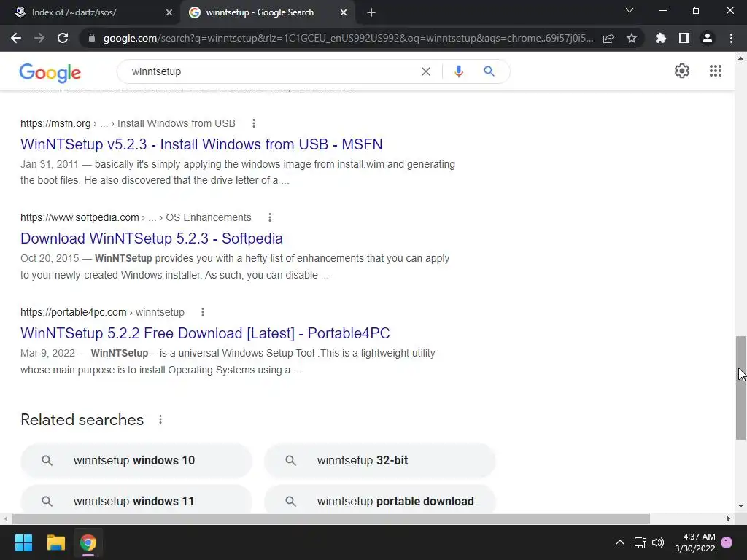Search related winntsetup 32-bit
Image resolution: width=747 pixels, height=560 pixels.
point(379,461)
